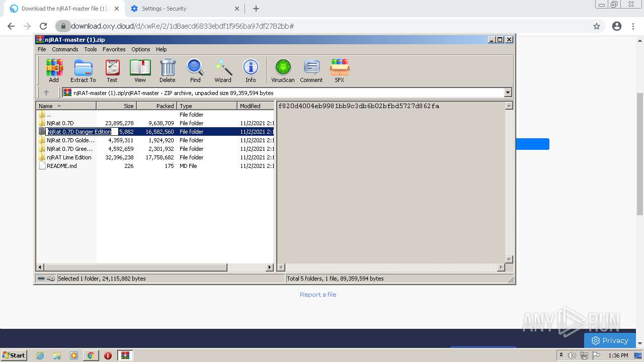
Task: Close the Settings - Security tab
Action: tap(237, 9)
